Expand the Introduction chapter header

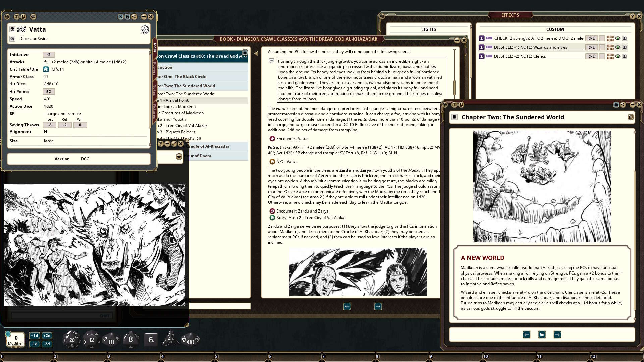tap(202, 67)
